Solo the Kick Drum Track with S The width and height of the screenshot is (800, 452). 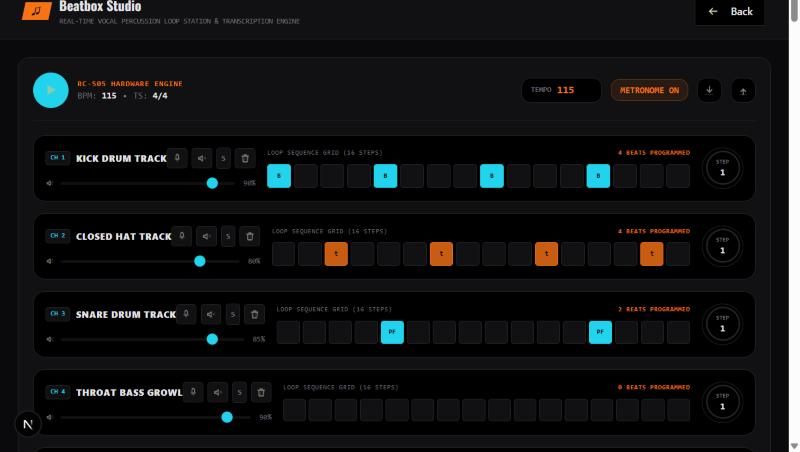pos(223,158)
